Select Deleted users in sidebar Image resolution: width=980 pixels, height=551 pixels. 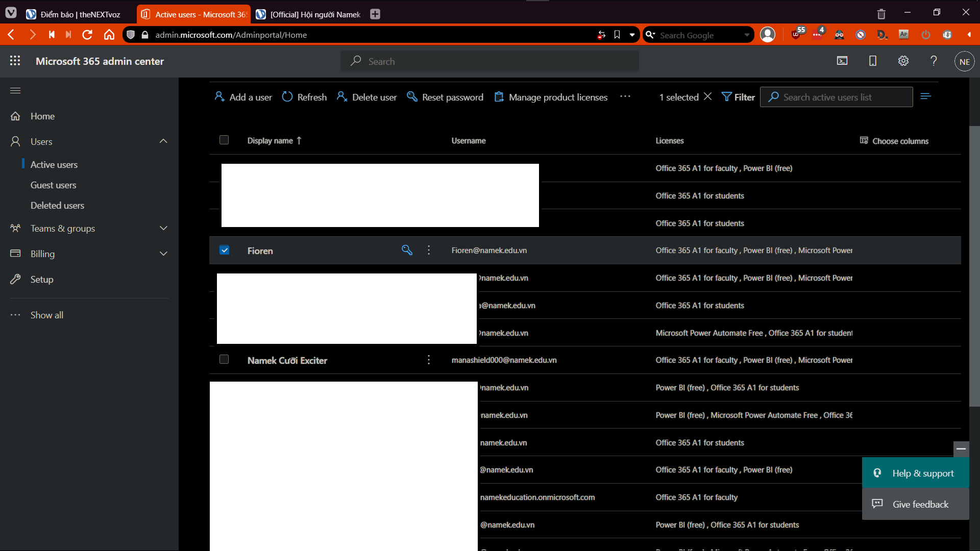click(57, 205)
